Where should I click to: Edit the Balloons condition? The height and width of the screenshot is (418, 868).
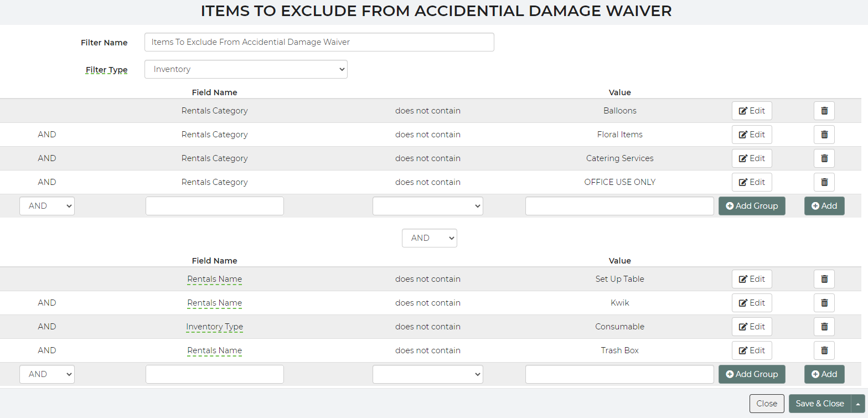click(752, 111)
